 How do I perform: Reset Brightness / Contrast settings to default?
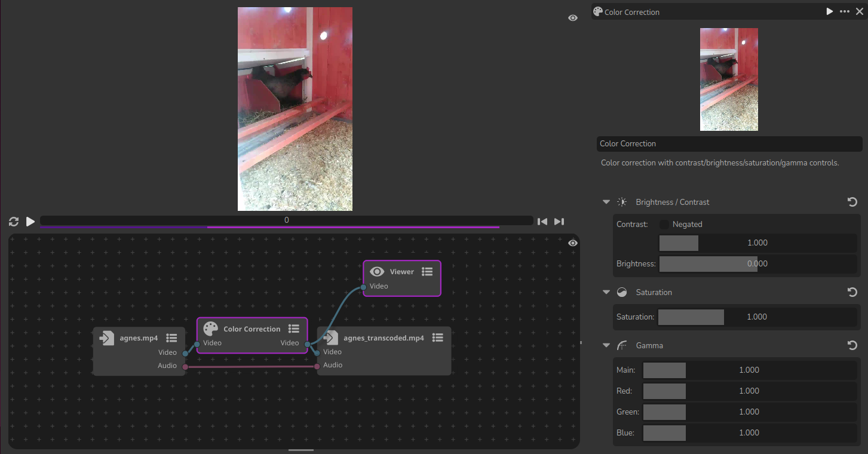[x=852, y=202]
